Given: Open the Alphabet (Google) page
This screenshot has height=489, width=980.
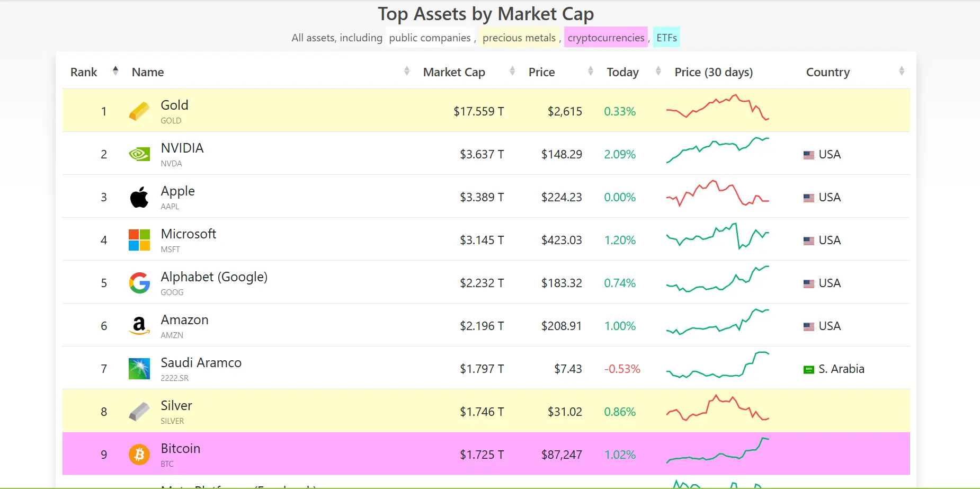Looking at the screenshot, I should (x=214, y=277).
